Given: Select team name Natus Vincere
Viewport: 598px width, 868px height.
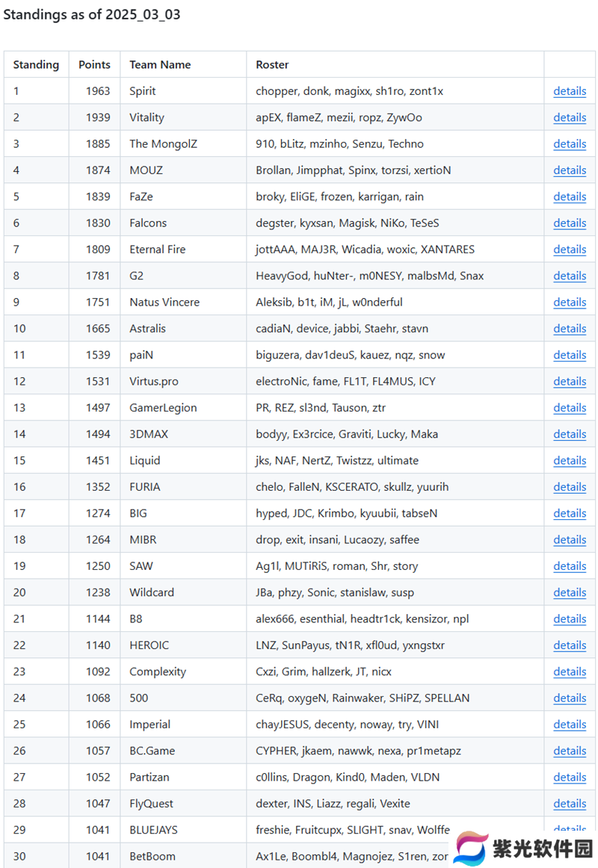Looking at the screenshot, I should (x=164, y=303).
